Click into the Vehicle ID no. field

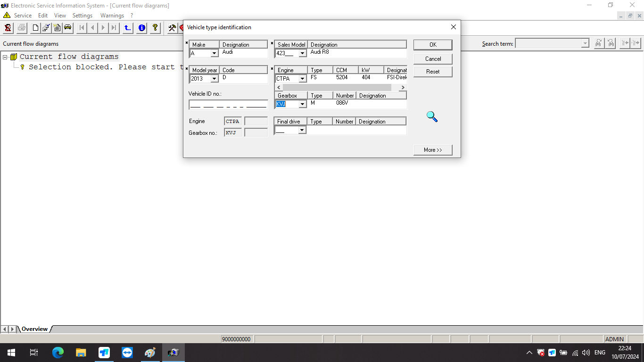(x=228, y=105)
